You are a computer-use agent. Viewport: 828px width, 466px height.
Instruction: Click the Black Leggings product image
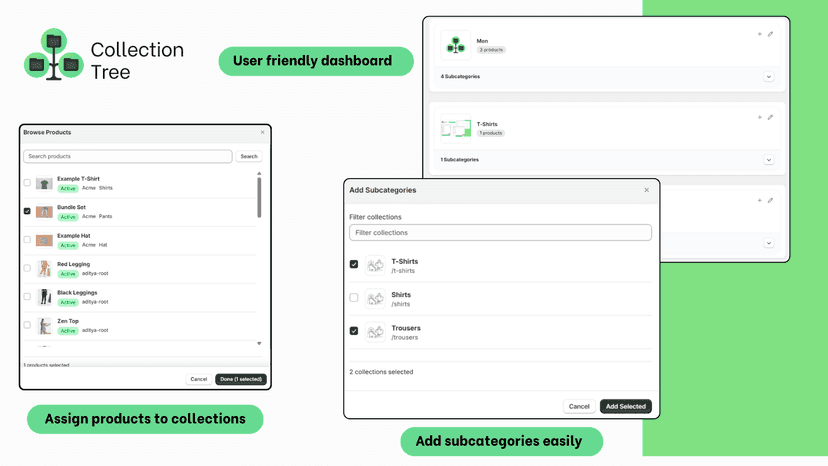tap(44, 297)
